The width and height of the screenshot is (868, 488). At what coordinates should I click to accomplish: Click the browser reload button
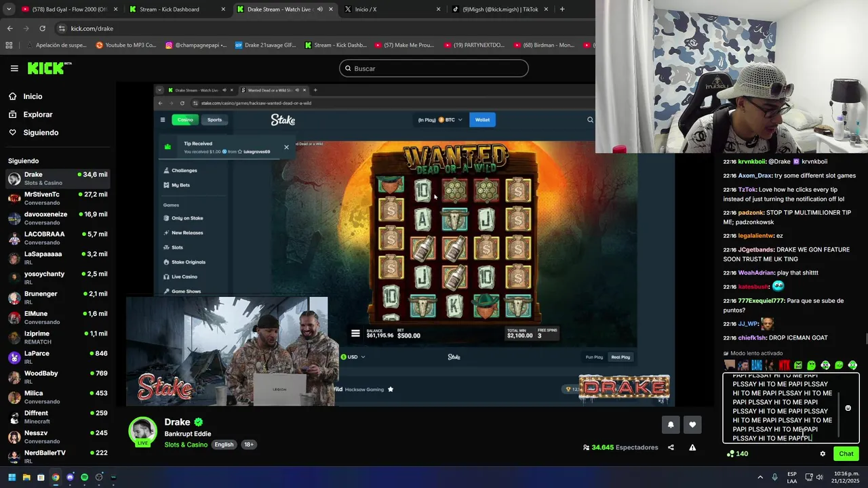pos(42,28)
